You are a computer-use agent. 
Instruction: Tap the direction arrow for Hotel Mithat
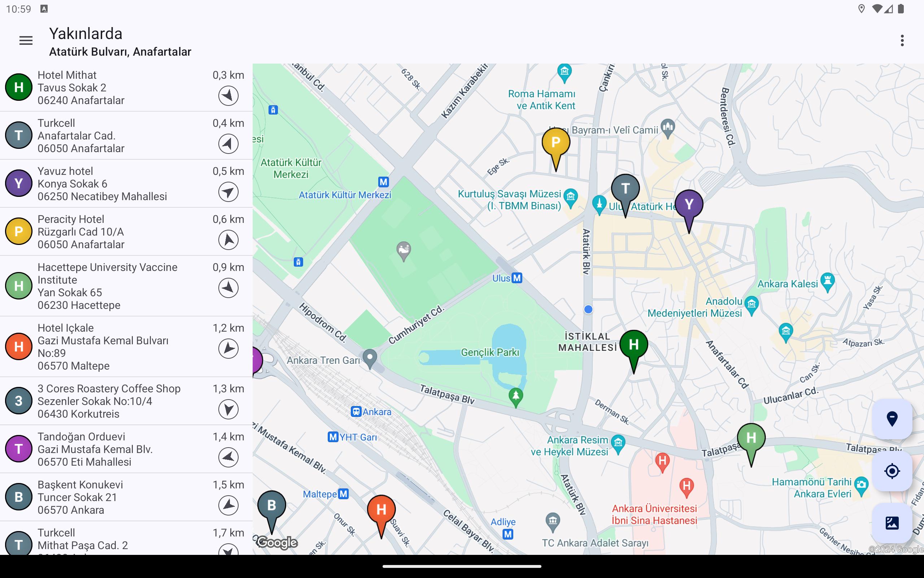click(x=228, y=96)
